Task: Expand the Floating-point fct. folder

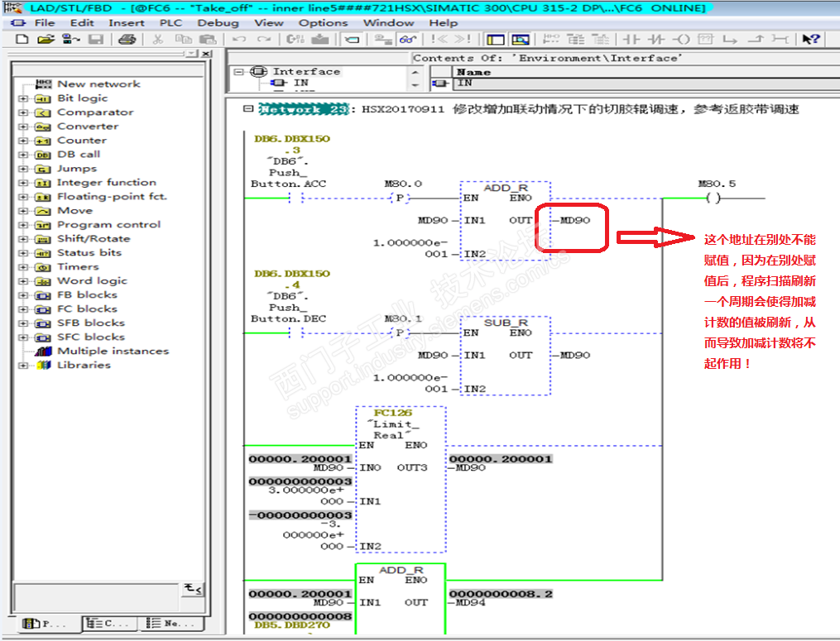Action: click(23, 197)
